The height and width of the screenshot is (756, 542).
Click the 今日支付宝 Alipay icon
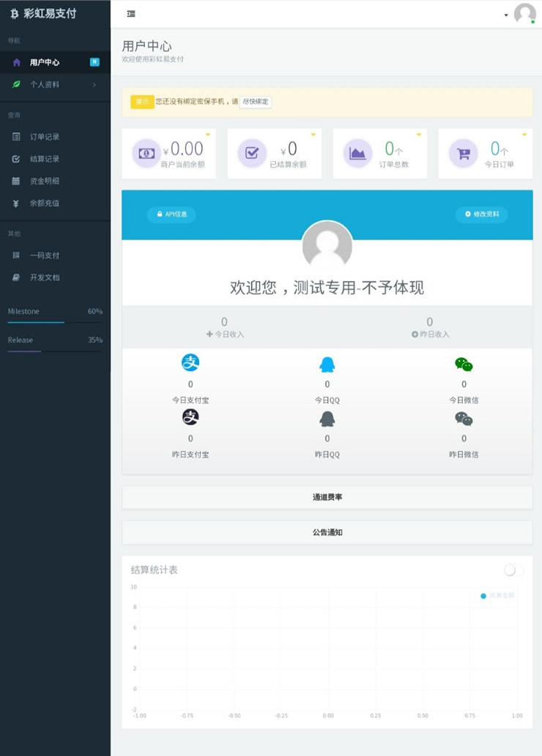pyautogui.click(x=190, y=362)
